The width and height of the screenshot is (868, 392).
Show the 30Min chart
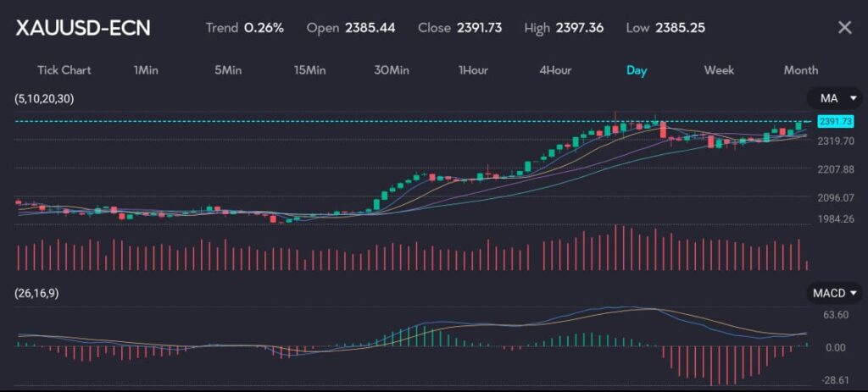[x=391, y=70]
